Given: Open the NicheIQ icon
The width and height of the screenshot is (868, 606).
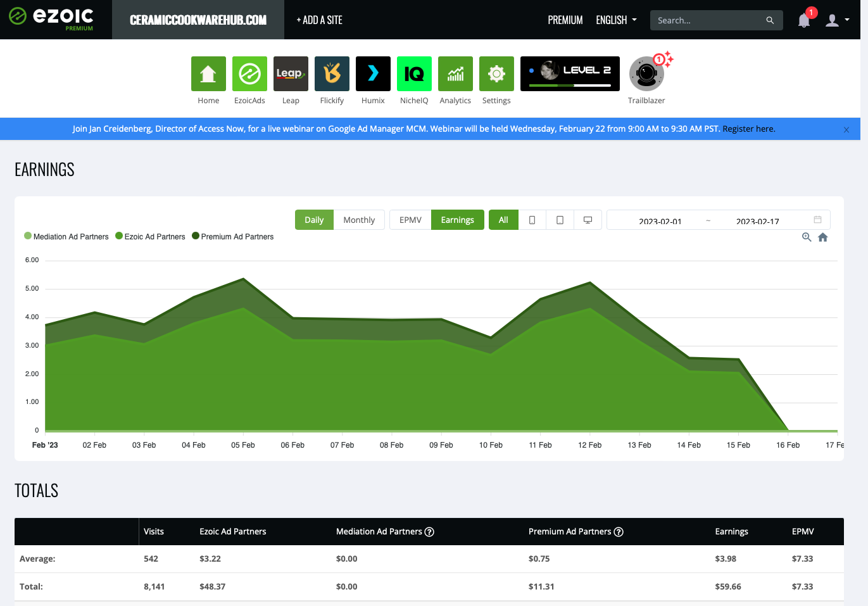Looking at the screenshot, I should pos(414,73).
